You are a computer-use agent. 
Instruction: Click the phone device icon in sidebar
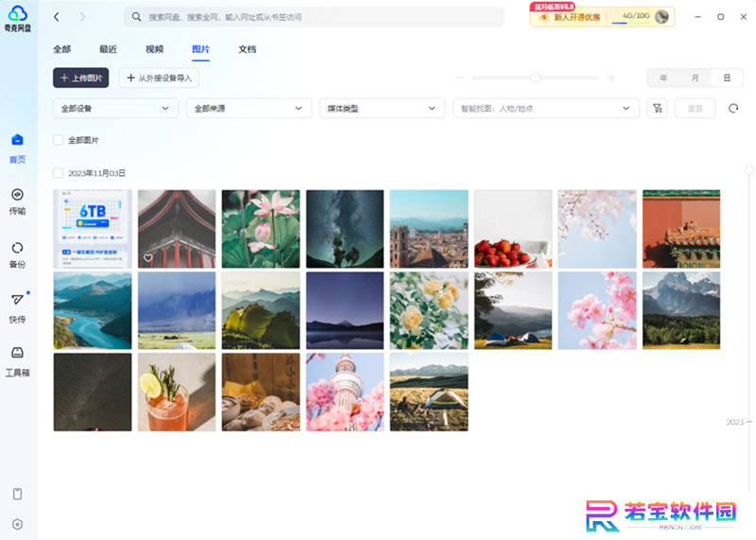tap(17, 494)
